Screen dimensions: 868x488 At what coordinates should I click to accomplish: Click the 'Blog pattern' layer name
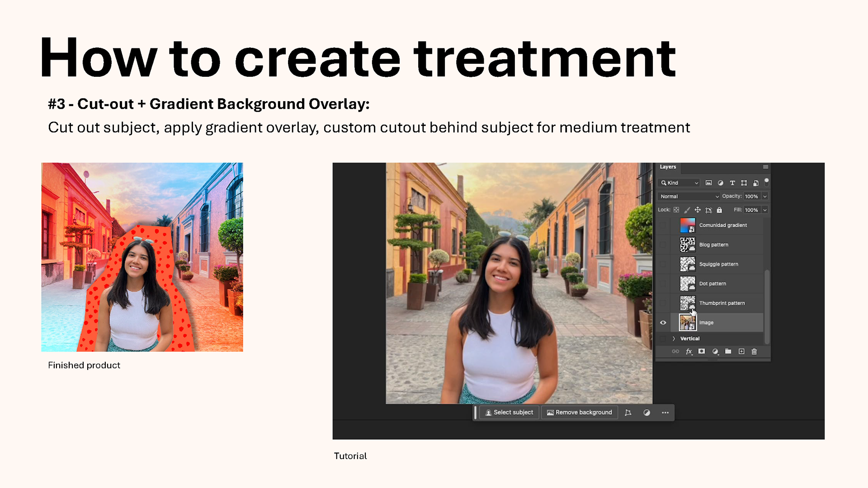tap(713, 244)
